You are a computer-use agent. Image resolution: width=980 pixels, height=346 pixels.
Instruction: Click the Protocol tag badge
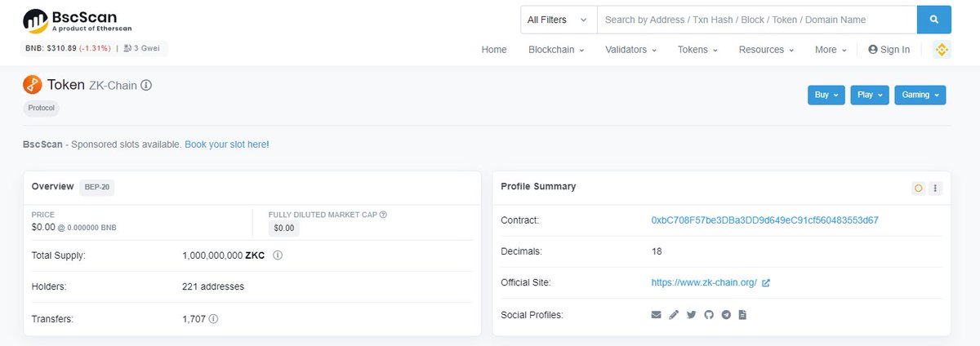[41, 108]
